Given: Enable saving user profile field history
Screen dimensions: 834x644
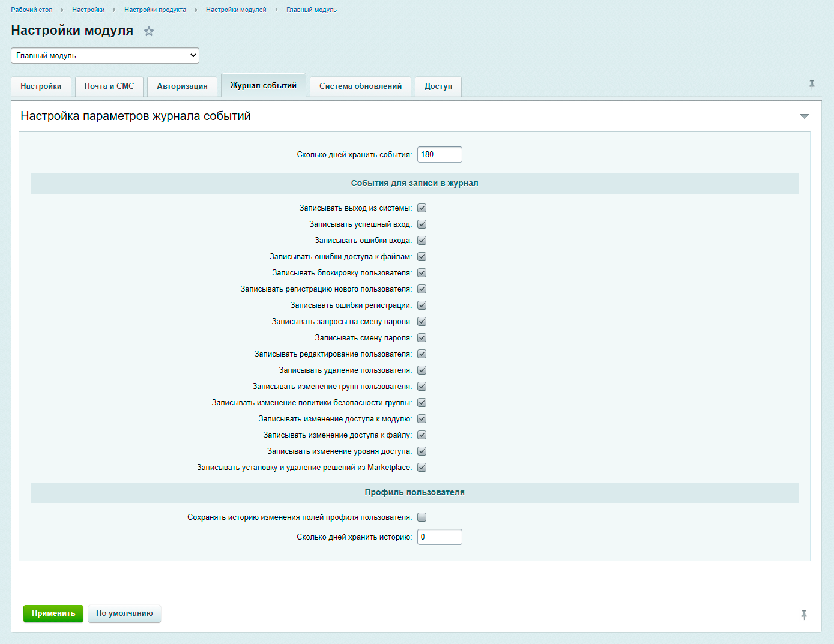Looking at the screenshot, I should click(x=422, y=517).
